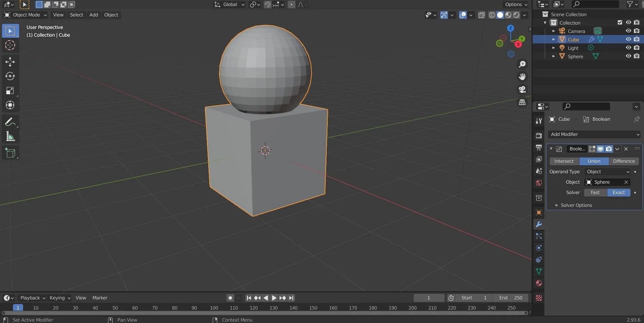Select the Move tool in toolbar
644x323 pixels.
(10, 62)
